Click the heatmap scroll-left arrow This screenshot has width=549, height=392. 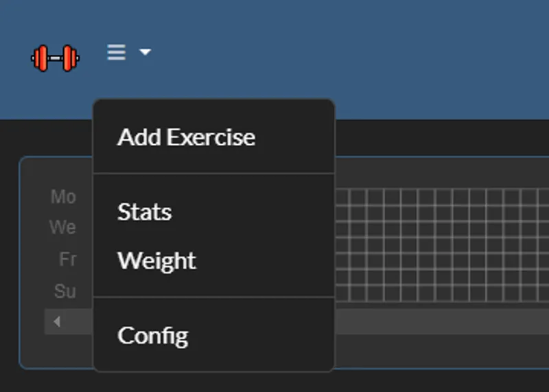[x=57, y=321]
